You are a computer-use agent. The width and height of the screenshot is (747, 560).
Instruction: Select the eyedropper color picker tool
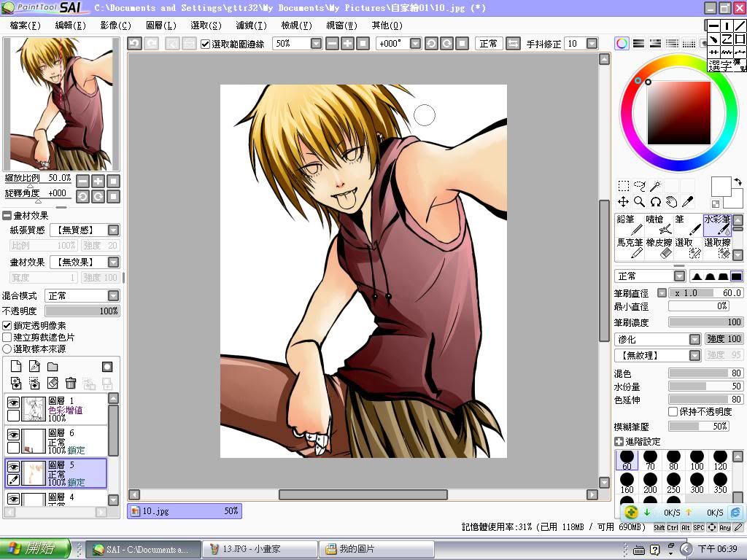click(x=687, y=202)
